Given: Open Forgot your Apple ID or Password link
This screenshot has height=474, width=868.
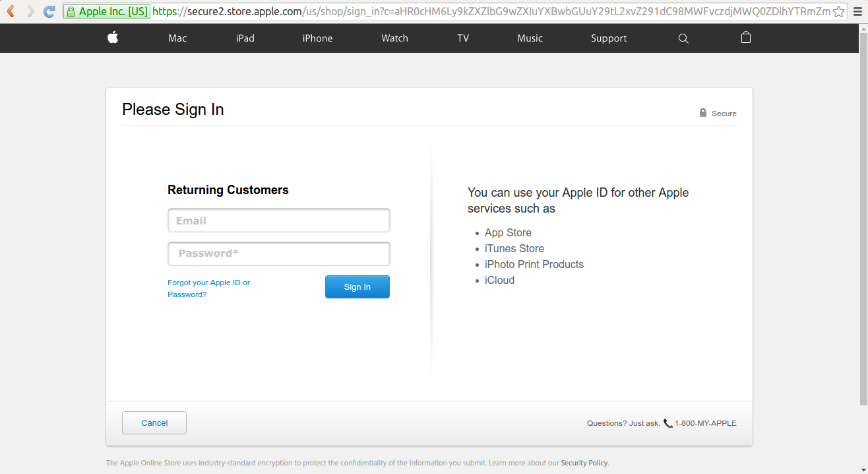Looking at the screenshot, I should click(x=209, y=288).
